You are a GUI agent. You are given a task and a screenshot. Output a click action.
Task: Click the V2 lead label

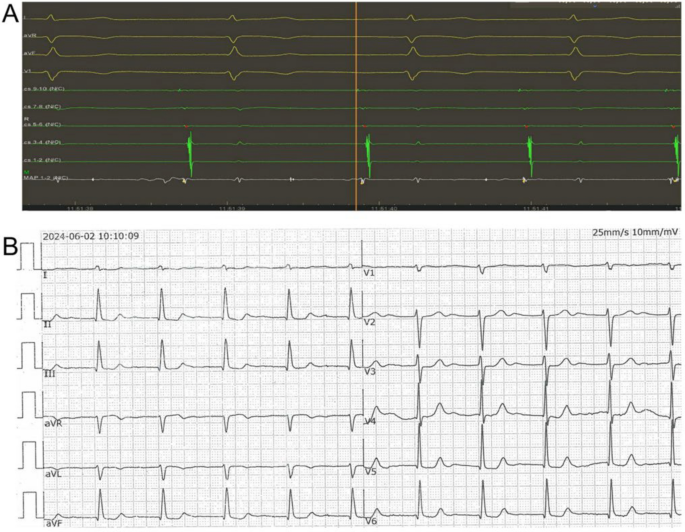tap(370, 322)
